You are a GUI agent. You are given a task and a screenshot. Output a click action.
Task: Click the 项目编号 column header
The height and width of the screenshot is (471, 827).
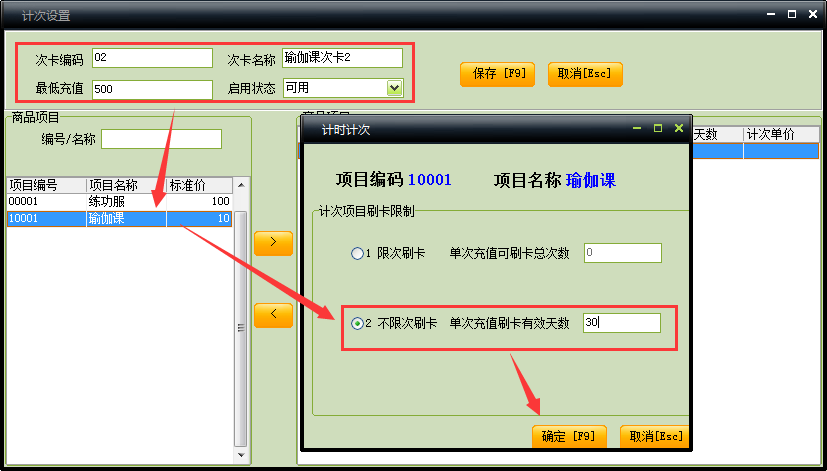click(46, 186)
